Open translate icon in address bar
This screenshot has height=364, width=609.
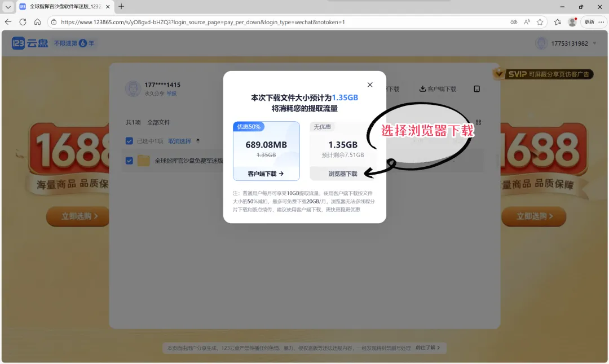tap(514, 22)
